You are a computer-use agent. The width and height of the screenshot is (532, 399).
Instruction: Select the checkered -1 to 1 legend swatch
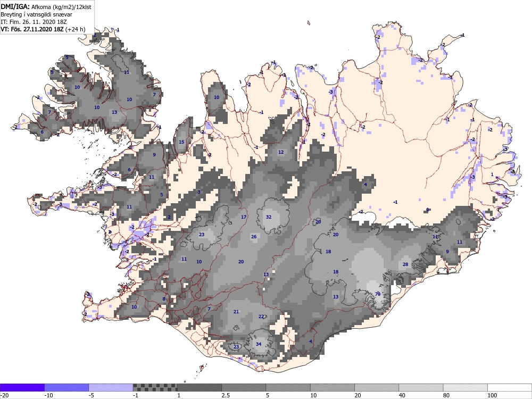(155, 387)
